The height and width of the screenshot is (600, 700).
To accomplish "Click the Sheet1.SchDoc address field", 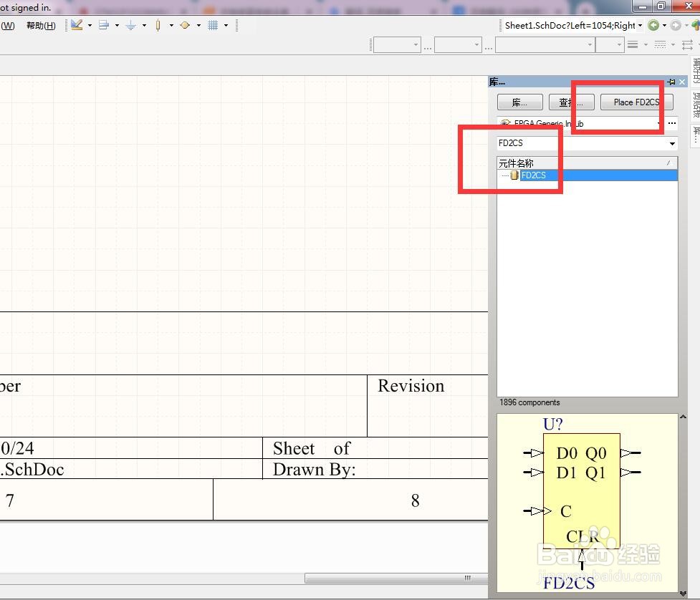I will click(x=570, y=26).
